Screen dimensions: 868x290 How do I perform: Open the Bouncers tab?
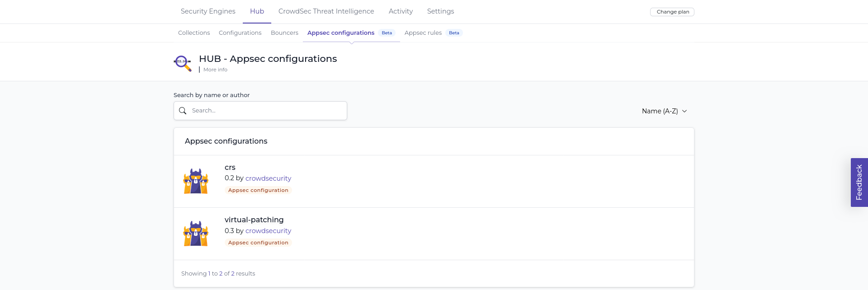284,33
